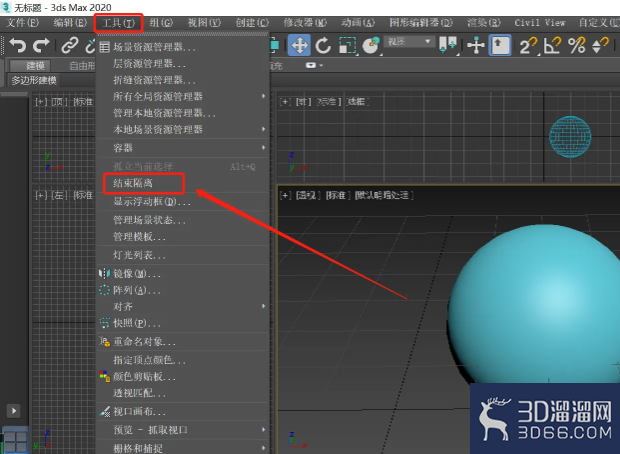The image size is (620, 454).
Task: Open the 动画(A) menu
Action: click(x=358, y=23)
